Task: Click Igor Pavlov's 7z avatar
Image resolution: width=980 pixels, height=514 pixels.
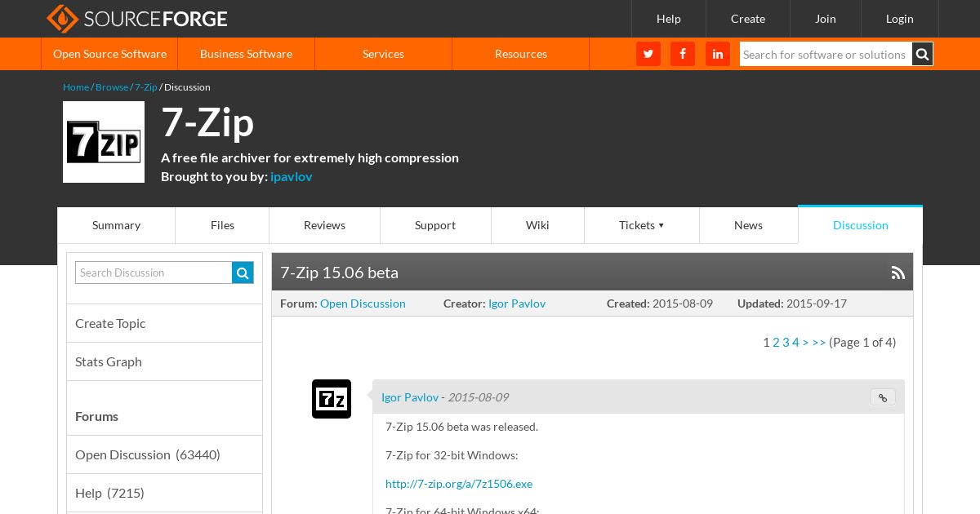Action: pos(332,399)
